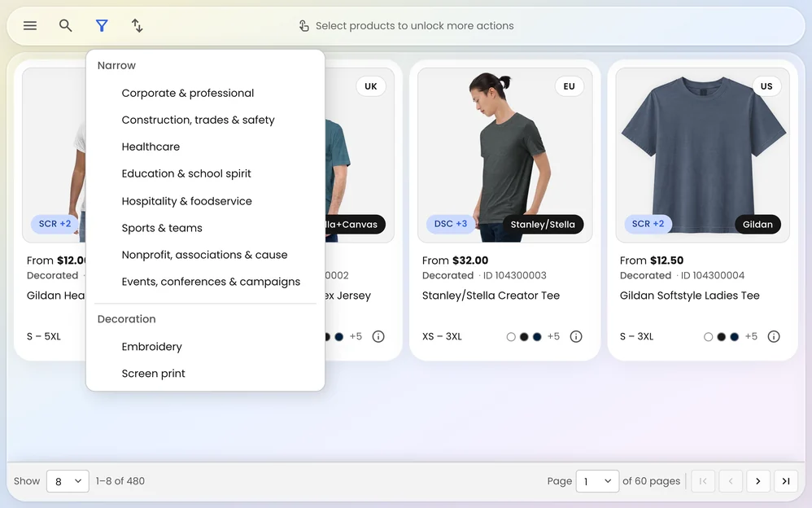This screenshot has width=812, height=508.
Task: Click SCR +2 badge on Gildan Softstyle card
Action: [648, 224]
